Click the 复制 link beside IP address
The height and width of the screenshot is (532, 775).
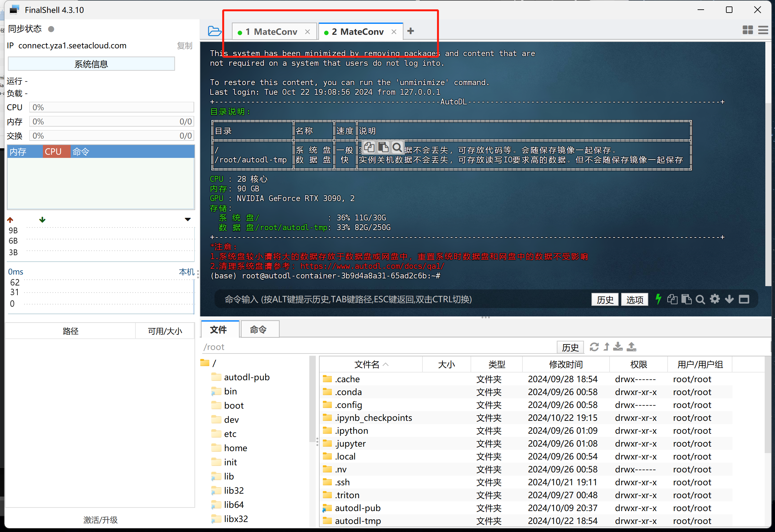pyautogui.click(x=184, y=46)
